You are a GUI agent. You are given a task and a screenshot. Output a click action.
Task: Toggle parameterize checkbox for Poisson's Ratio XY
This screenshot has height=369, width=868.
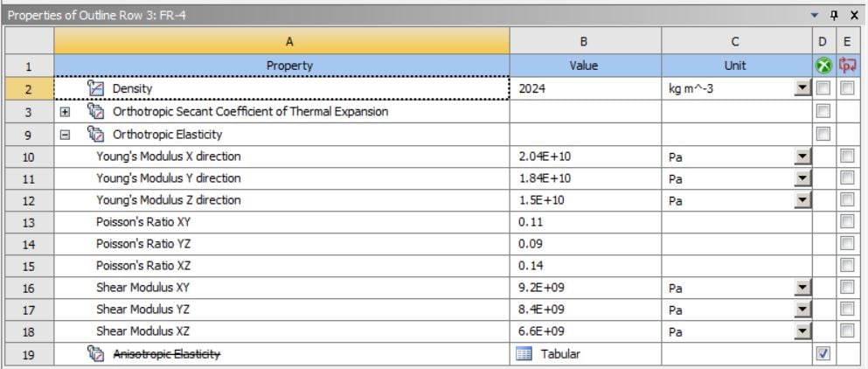pos(846,221)
